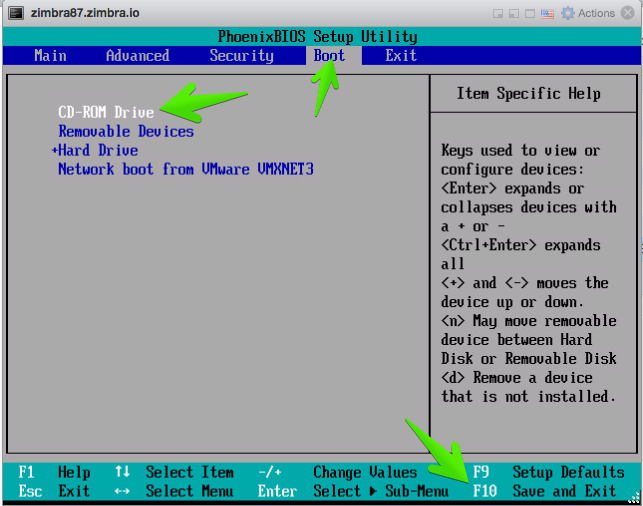Image resolution: width=643 pixels, height=506 pixels.
Task: Open the Exit BIOS tab
Action: point(401,55)
